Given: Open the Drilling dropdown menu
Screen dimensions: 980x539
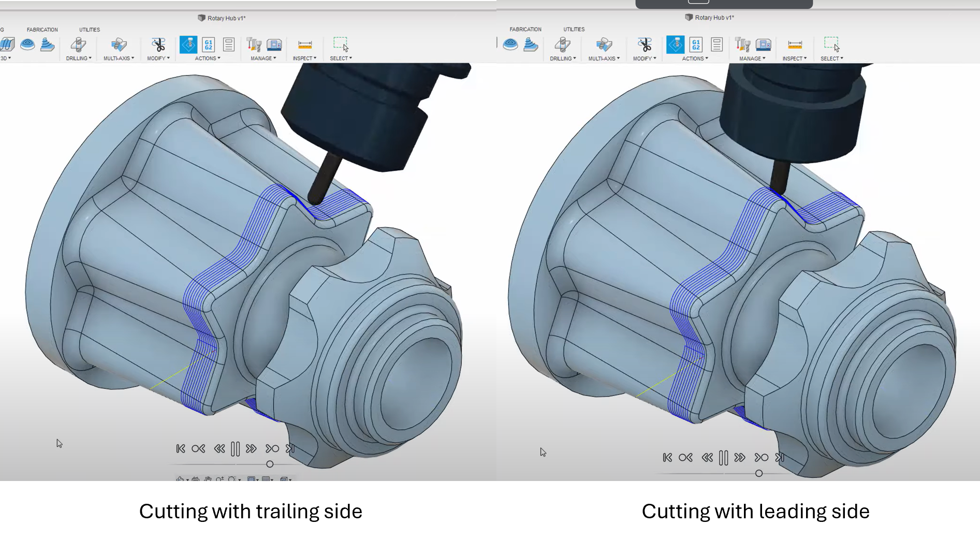Looking at the screenshot, I should pyautogui.click(x=79, y=58).
